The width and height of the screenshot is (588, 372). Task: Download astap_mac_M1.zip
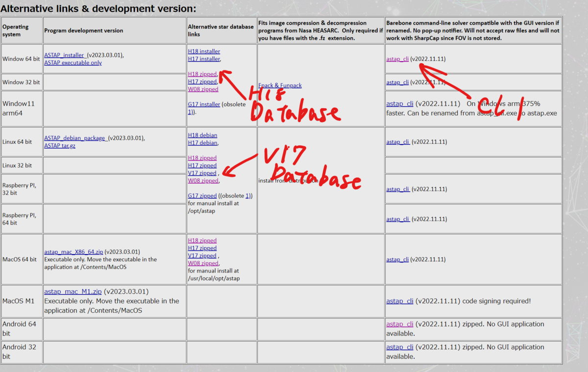pos(73,291)
